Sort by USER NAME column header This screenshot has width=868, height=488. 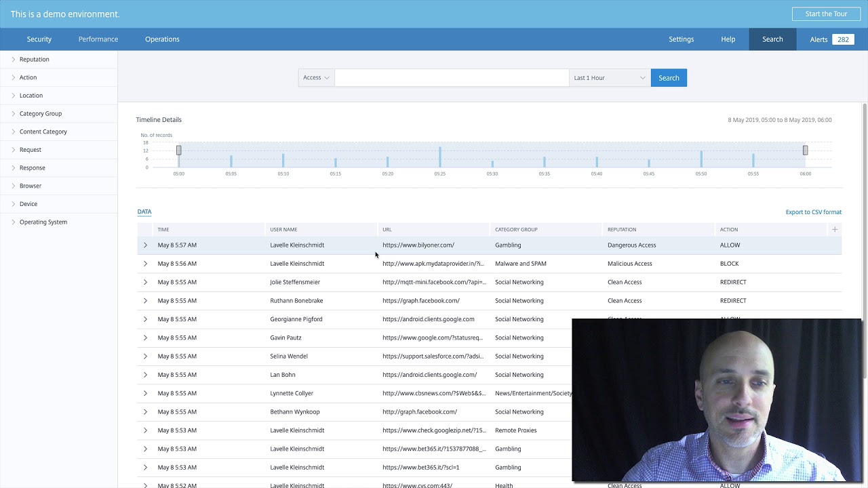point(283,230)
